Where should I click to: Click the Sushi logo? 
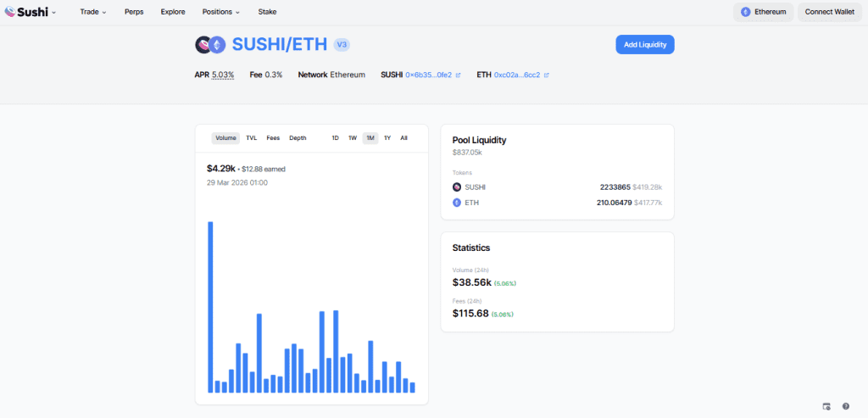click(26, 12)
